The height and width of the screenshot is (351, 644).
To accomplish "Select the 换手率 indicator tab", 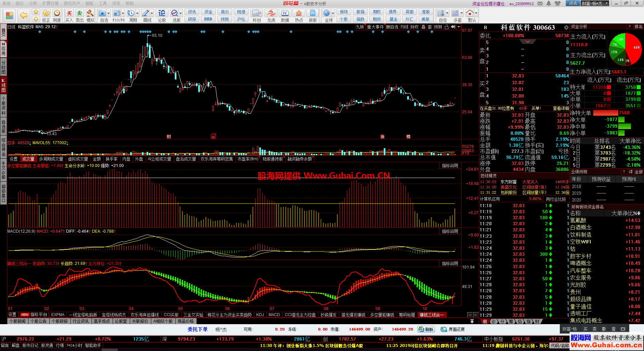I will tap(111, 159).
